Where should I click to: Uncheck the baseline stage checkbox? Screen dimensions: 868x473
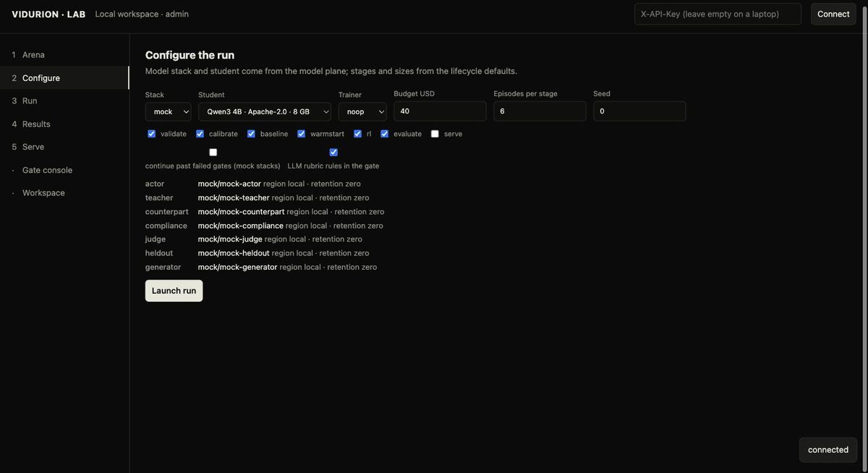point(251,134)
